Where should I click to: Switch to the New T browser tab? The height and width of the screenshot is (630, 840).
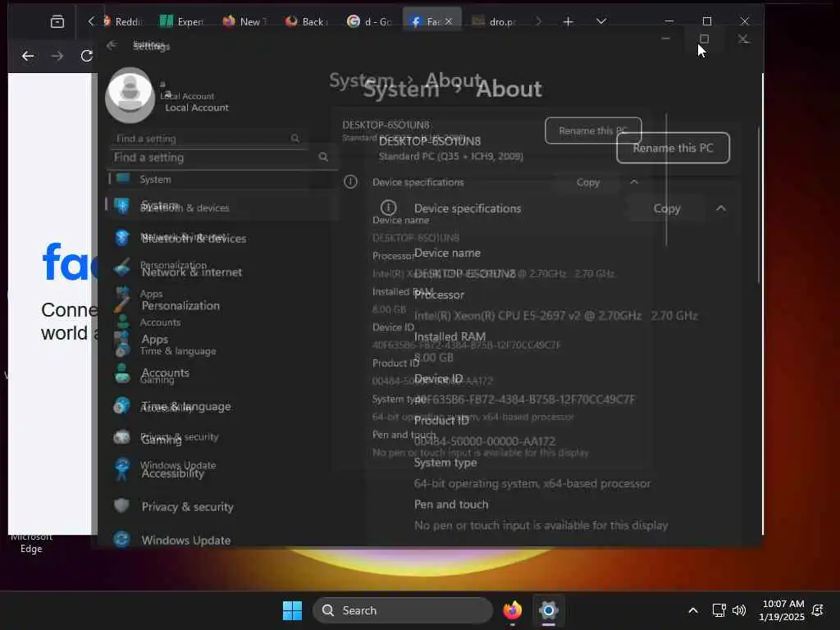[245, 21]
